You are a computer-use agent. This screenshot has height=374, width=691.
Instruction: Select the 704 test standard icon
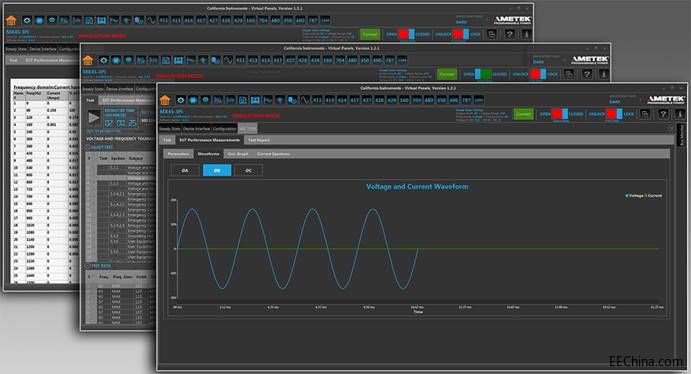416,100
